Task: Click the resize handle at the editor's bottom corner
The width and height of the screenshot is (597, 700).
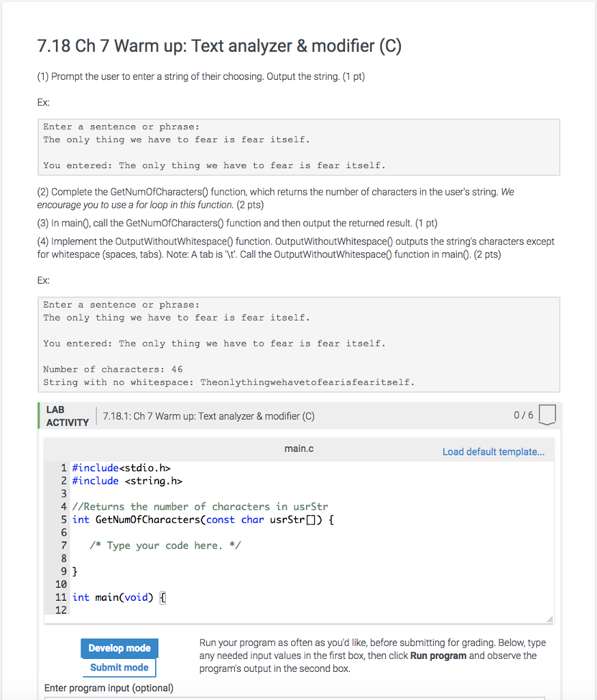Action: [x=549, y=619]
